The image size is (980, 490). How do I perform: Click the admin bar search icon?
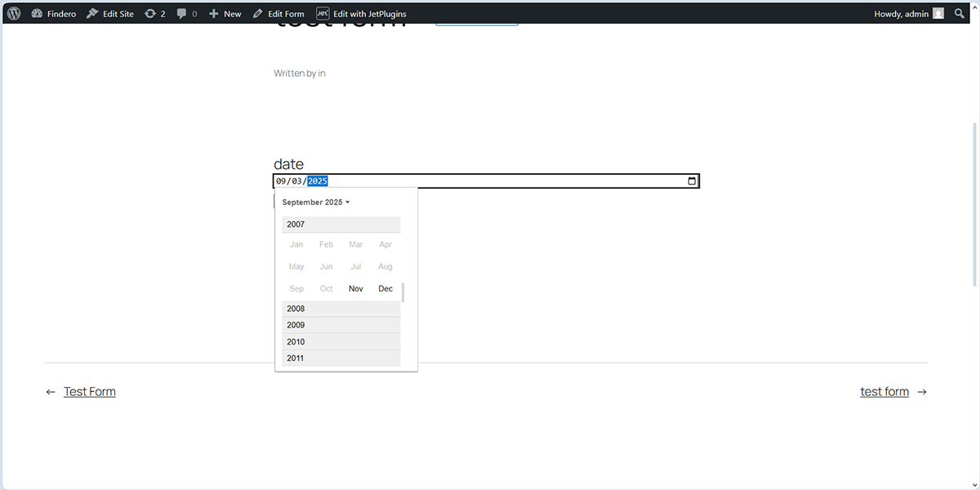(960, 13)
